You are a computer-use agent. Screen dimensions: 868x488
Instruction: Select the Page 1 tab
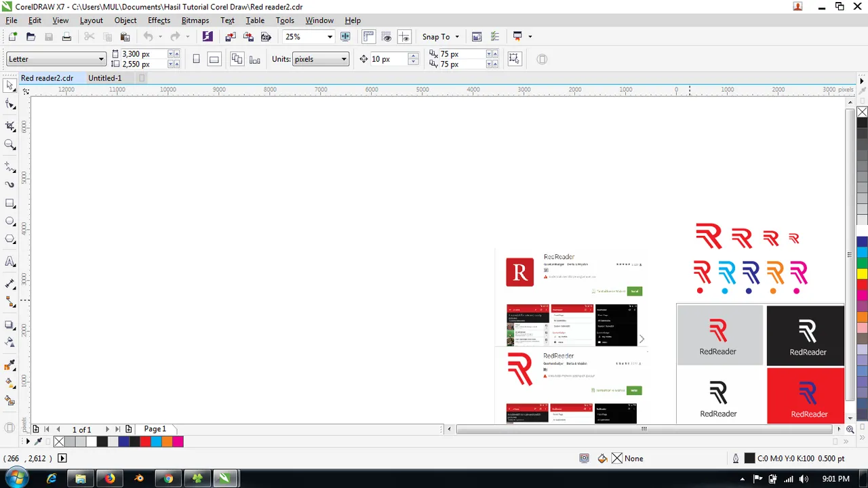tap(155, 429)
